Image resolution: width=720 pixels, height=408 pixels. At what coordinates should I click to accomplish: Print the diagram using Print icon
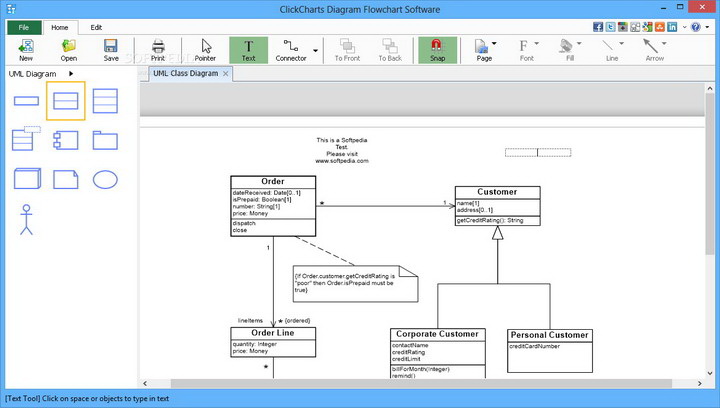click(158, 50)
